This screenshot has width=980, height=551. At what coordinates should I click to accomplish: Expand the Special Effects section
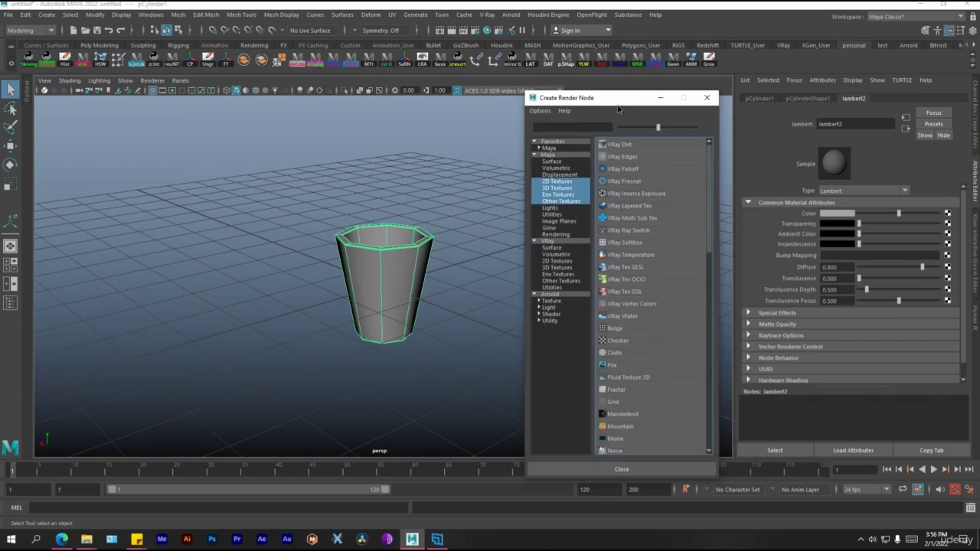click(x=777, y=313)
